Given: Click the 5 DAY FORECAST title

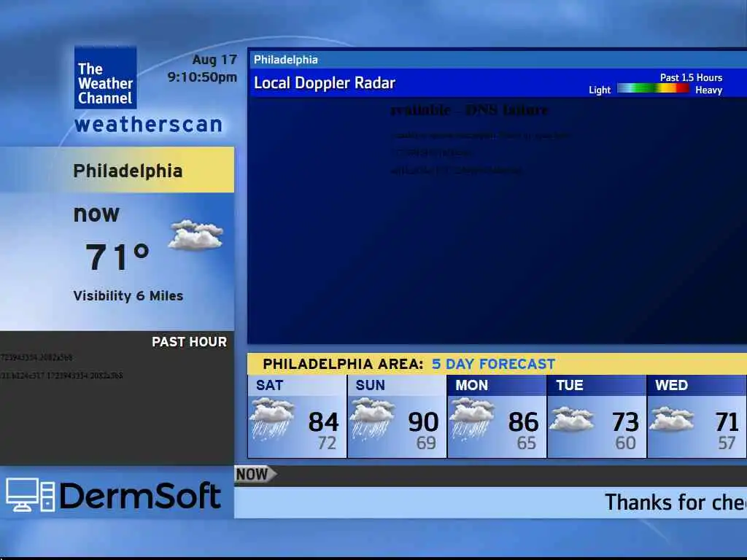Looking at the screenshot, I should point(493,364).
